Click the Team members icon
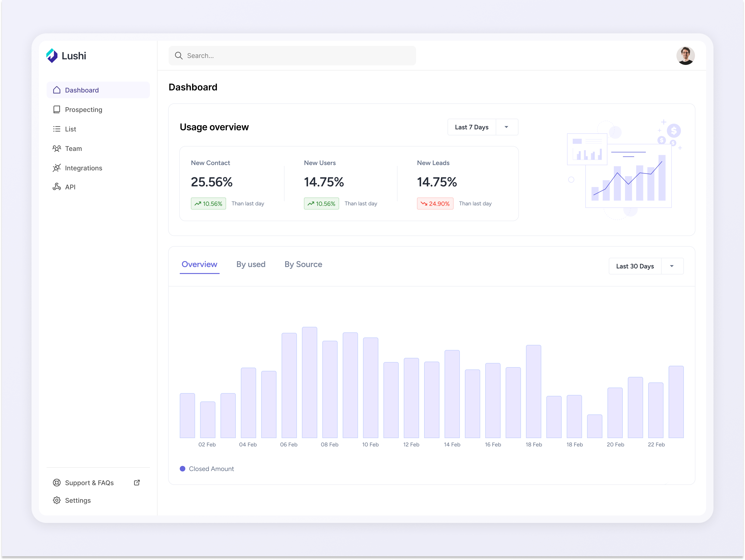The image size is (745, 560). (x=57, y=148)
